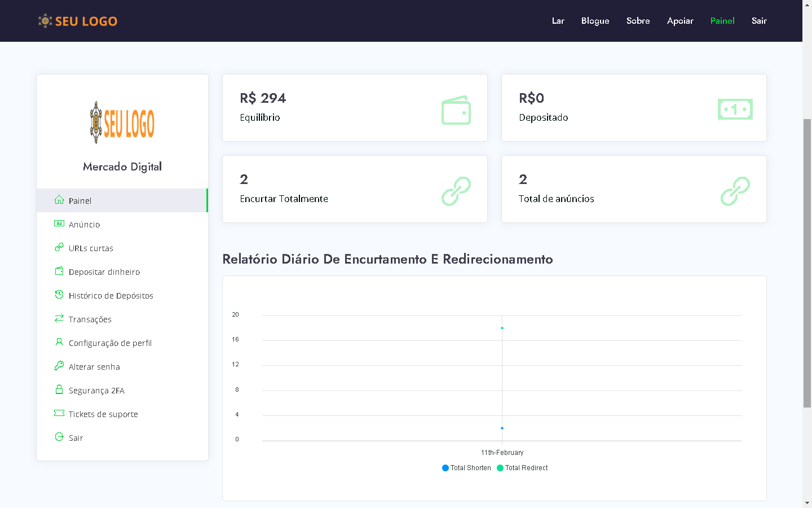
Task: Click the chain-link icon beside URLs curtas
Action: [59, 247]
